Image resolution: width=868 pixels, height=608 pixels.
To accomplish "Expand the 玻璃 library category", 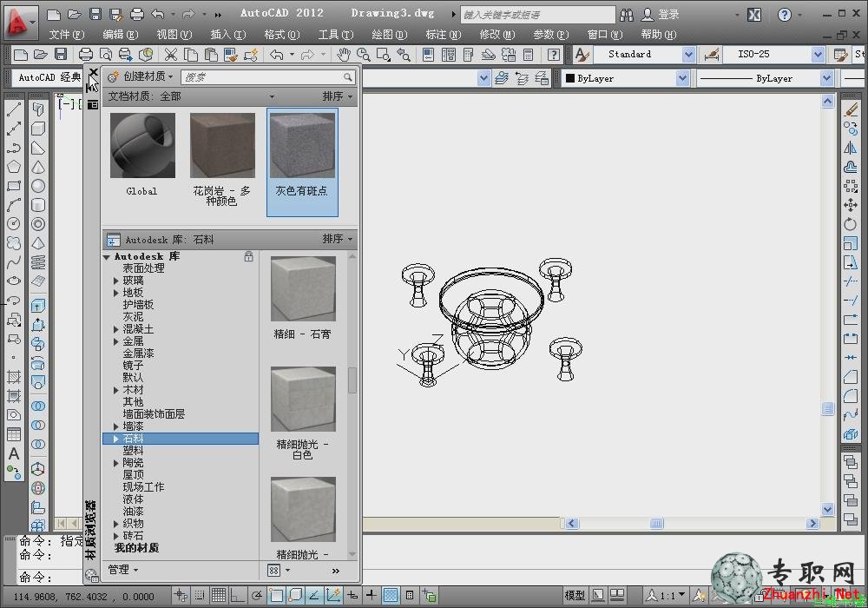I will [x=116, y=281].
